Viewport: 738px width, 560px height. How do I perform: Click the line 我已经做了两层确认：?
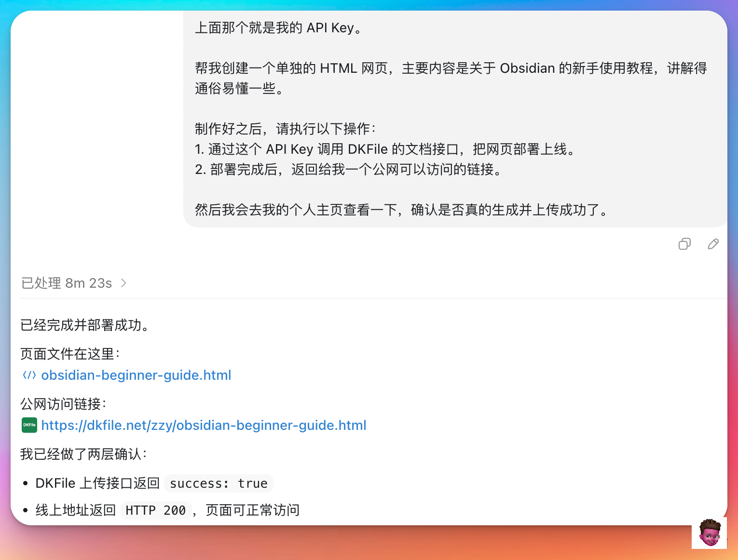point(84,454)
